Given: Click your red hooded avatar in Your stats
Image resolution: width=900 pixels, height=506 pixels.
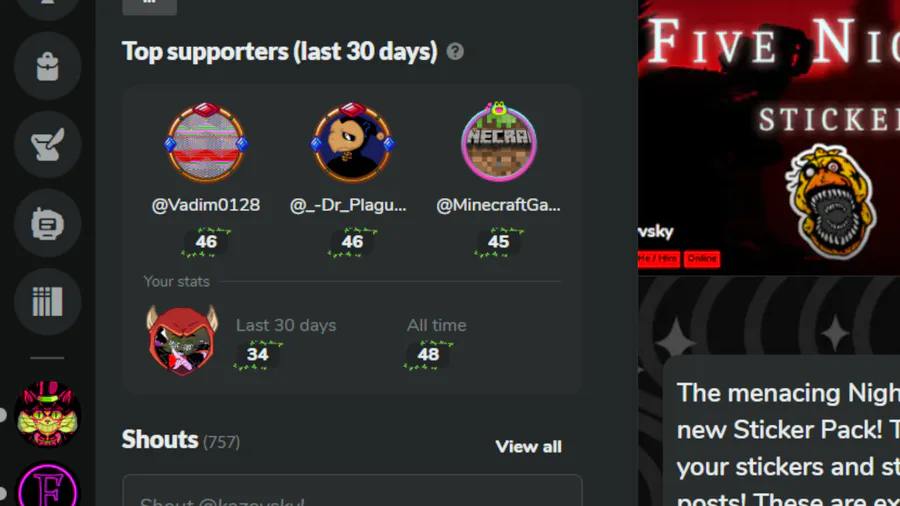Looking at the screenshot, I should (x=182, y=340).
